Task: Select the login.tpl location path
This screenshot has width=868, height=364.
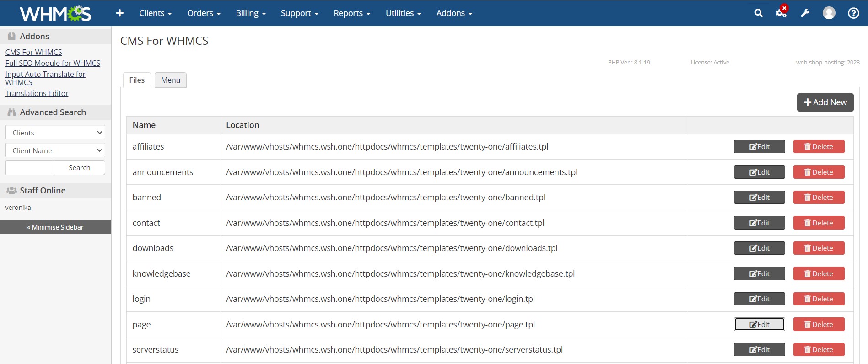Action: (380, 299)
